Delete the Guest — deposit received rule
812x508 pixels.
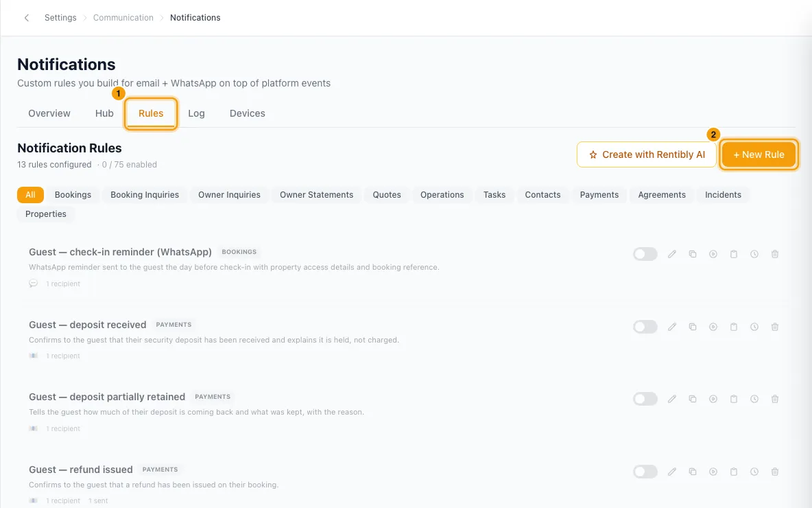tap(775, 327)
